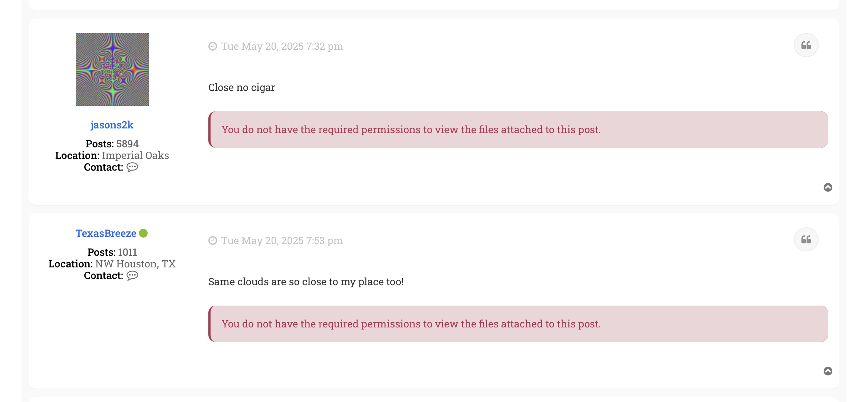
Task: Click 'Same clouds are so close' post text
Action: click(x=306, y=282)
